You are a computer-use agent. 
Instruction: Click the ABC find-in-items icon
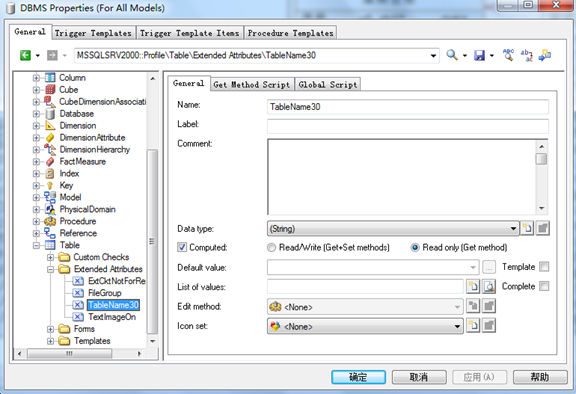(x=508, y=55)
